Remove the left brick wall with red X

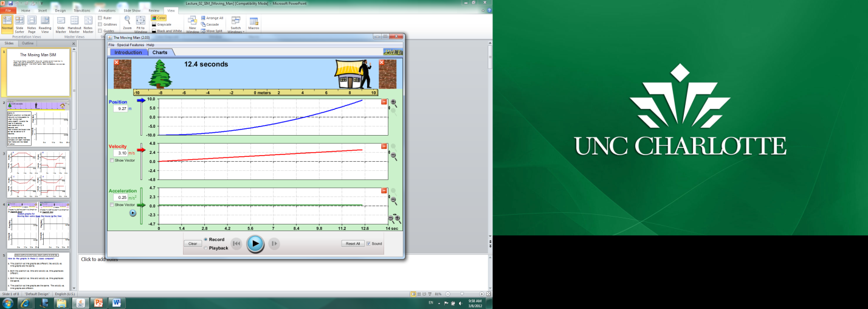(x=117, y=62)
